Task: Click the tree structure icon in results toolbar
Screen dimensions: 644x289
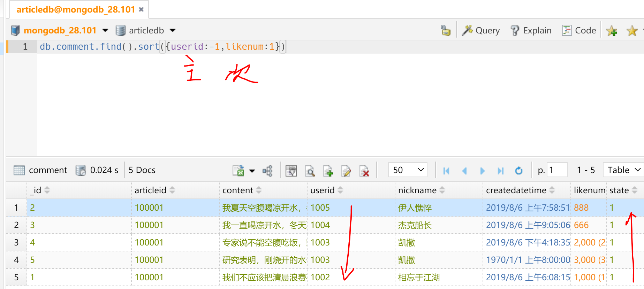Action: pos(267,171)
